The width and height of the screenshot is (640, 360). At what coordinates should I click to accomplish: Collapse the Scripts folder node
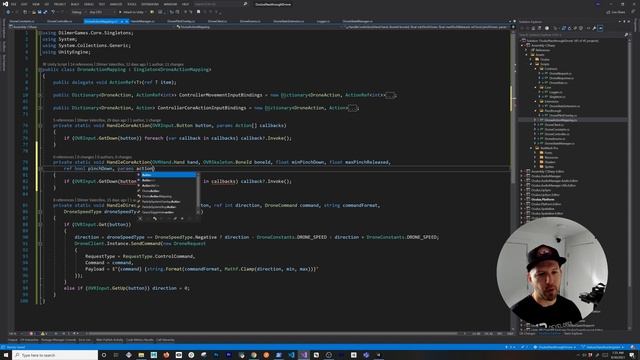click(x=531, y=64)
